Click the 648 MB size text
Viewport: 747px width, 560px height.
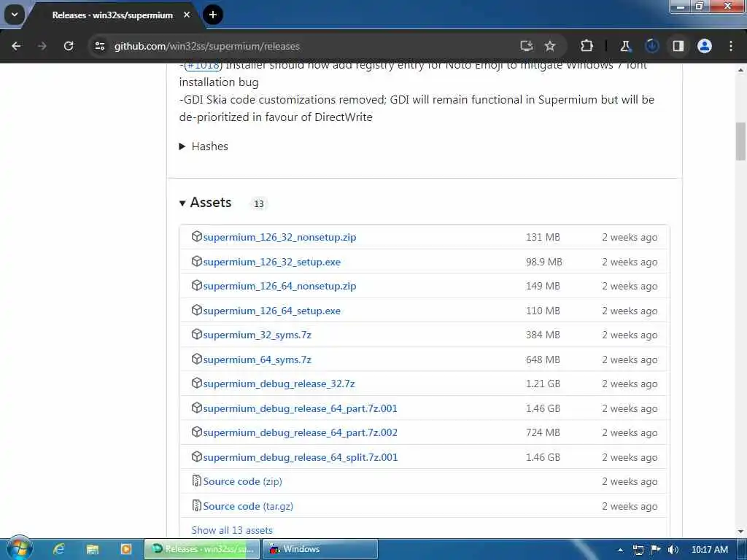coord(543,360)
